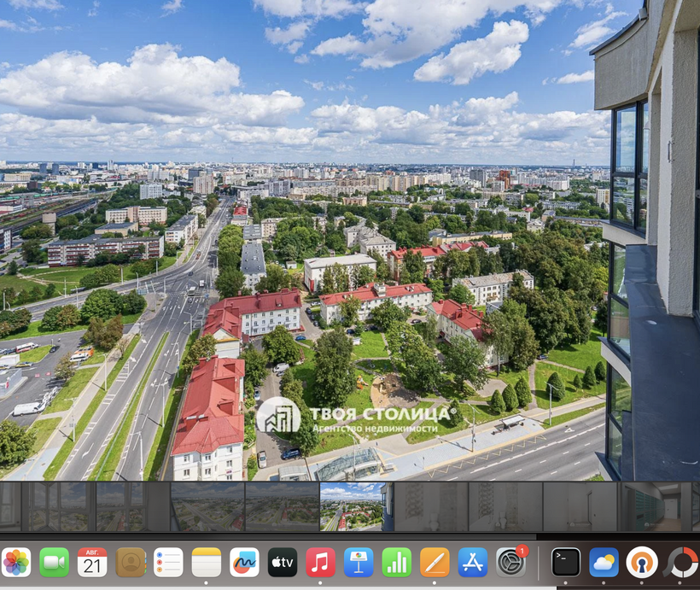Screen dimensions: 700x590
Task: Launch FaceTime from the Dock
Action: pos(54,563)
